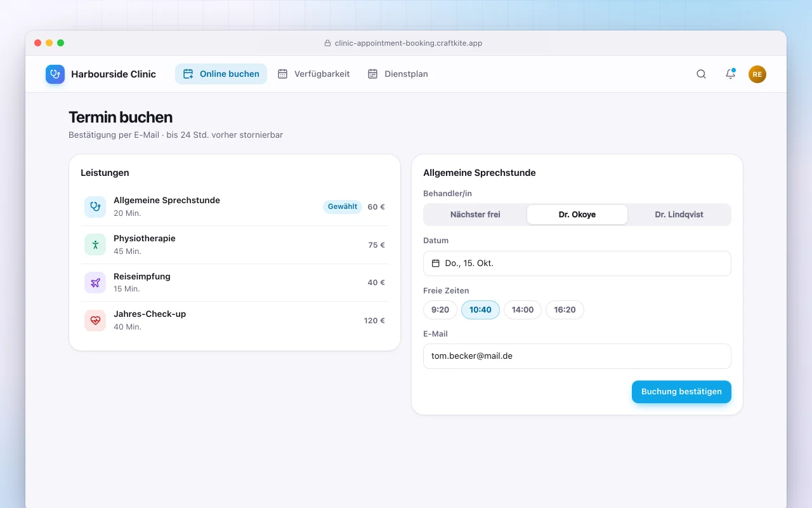Select Nächster frei practitioner option
The image size is (812, 508).
[475, 215]
